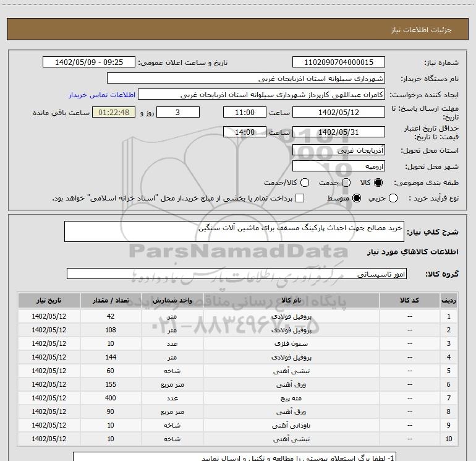Click the general description text box
The image size is (476, 461).
click(234, 231)
